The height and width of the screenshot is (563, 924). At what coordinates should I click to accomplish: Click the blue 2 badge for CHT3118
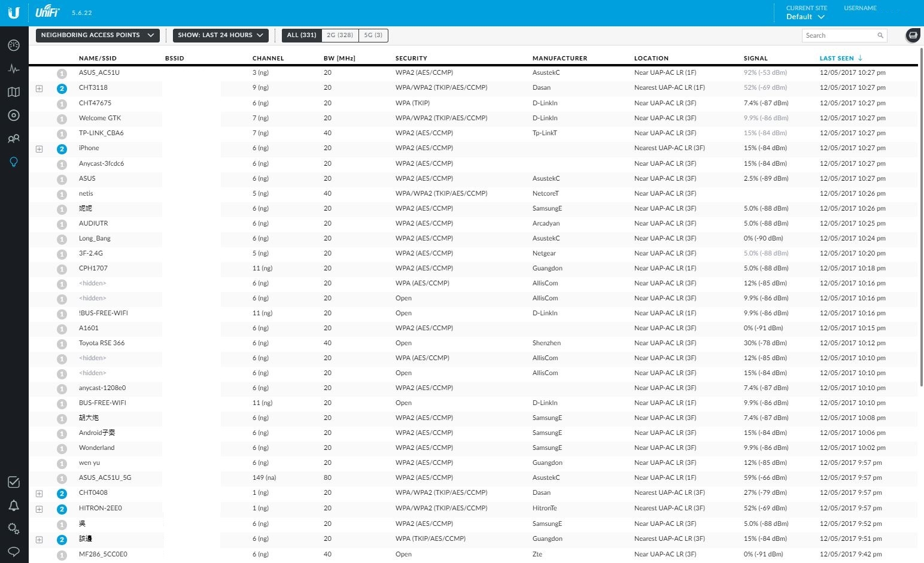click(x=62, y=89)
